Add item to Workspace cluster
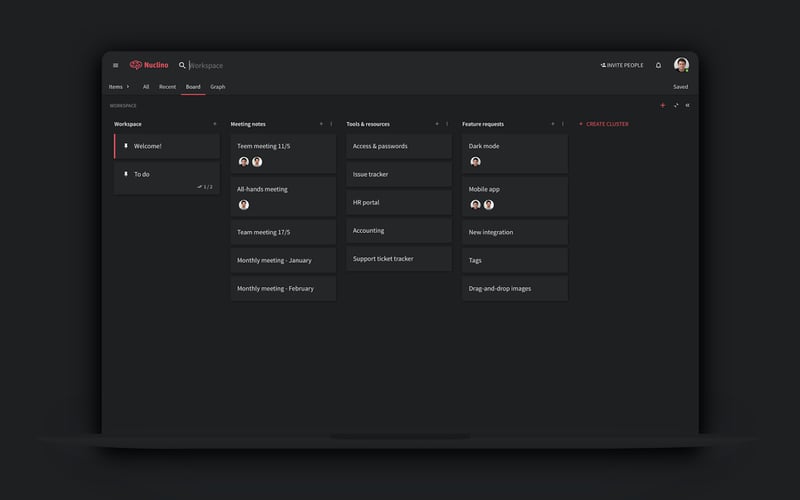This screenshot has height=500, width=800. click(215, 124)
